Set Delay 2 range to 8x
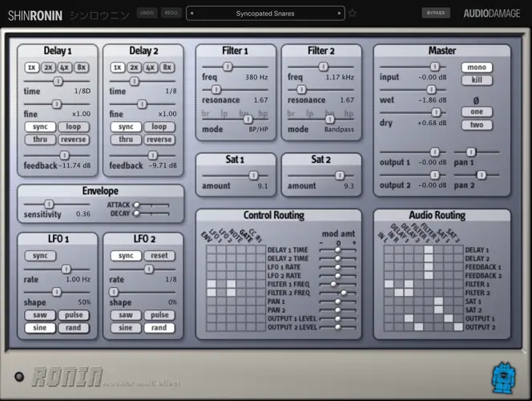 [167, 67]
